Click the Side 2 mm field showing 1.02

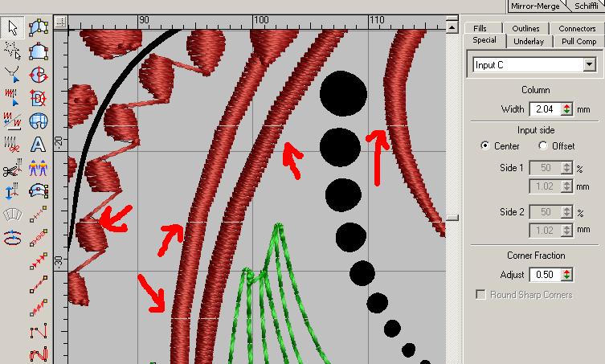pos(546,231)
